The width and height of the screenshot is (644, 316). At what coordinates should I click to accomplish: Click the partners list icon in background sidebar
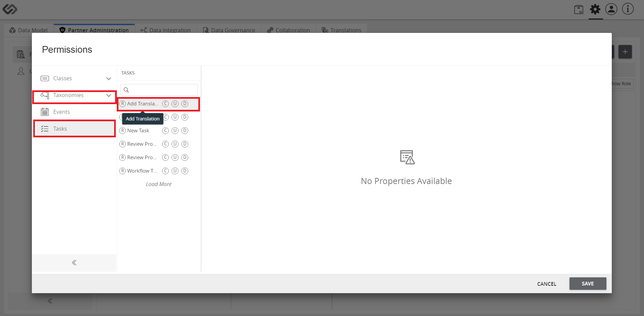point(21,54)
